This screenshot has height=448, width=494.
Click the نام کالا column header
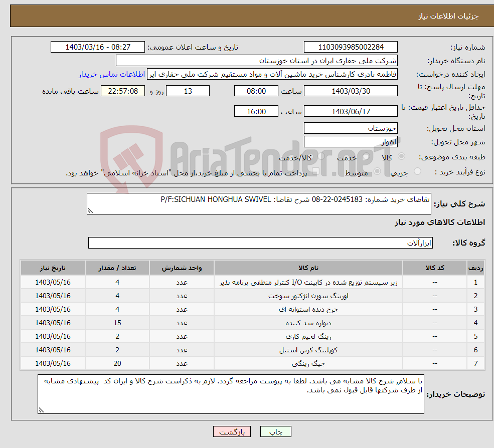point(308,268)
